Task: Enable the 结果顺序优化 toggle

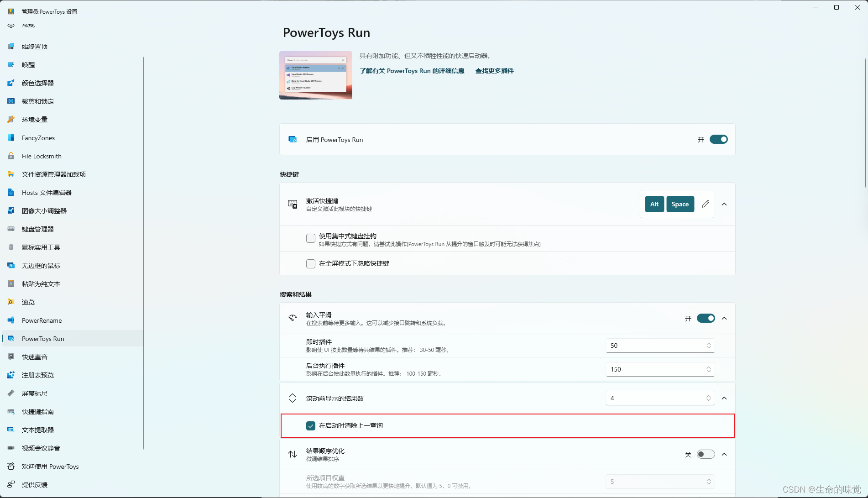Action: tap(706, 454)
